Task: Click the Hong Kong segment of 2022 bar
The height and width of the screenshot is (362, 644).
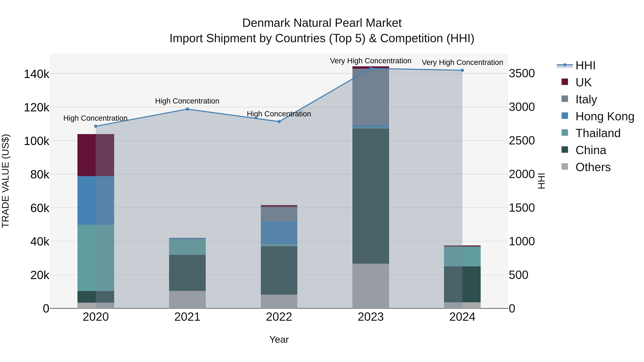Action: coord(279,233)
